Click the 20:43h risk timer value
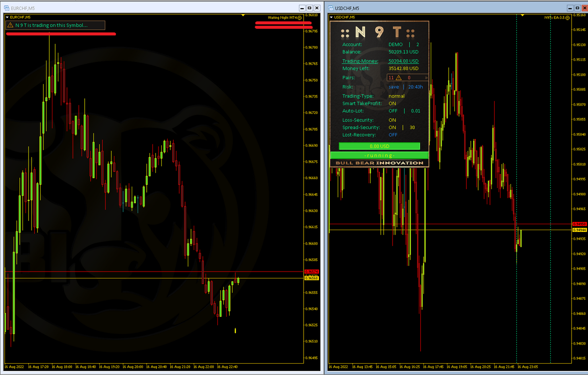The width and height of the screenshot is (588, 375). click(416, 87)
